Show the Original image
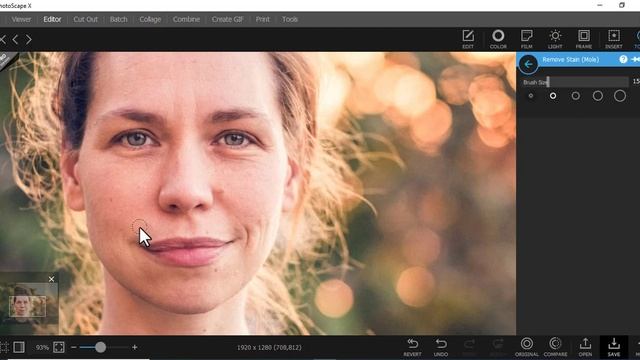The width and height of the screenshot is (640, 360). tap(527, 347)
